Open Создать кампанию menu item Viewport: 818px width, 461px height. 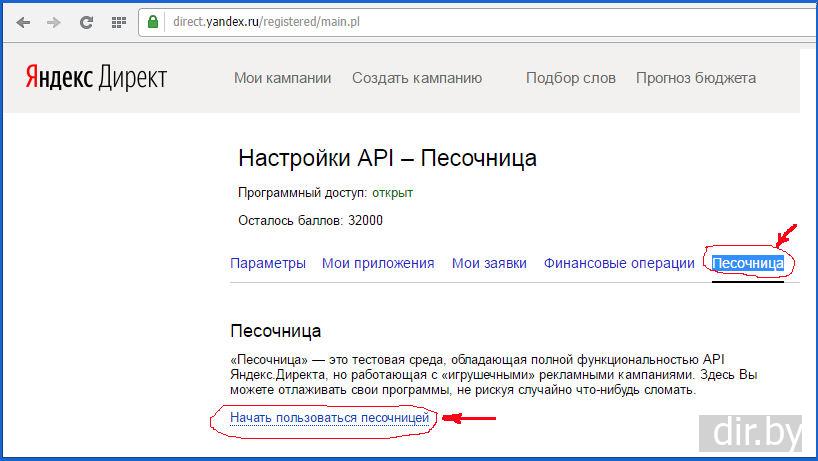[417, 78]
